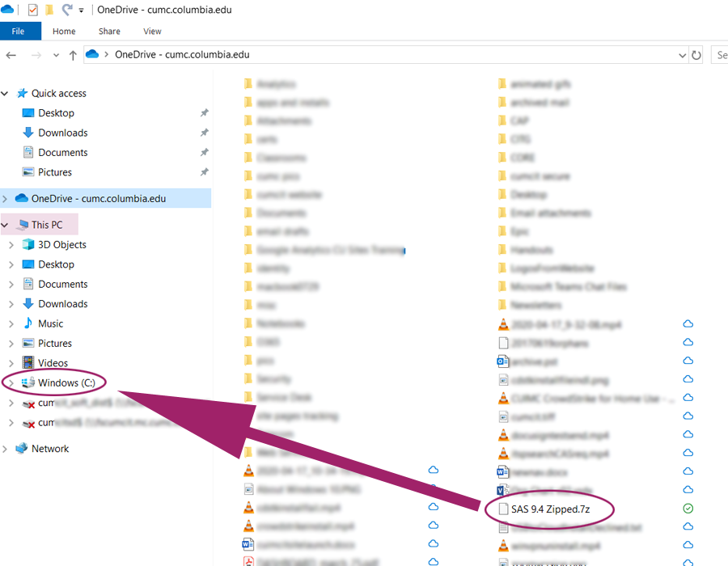The height and width of the screenshot is (566, 728).
Task: Open the File menu
Action: tap(19, 31)
